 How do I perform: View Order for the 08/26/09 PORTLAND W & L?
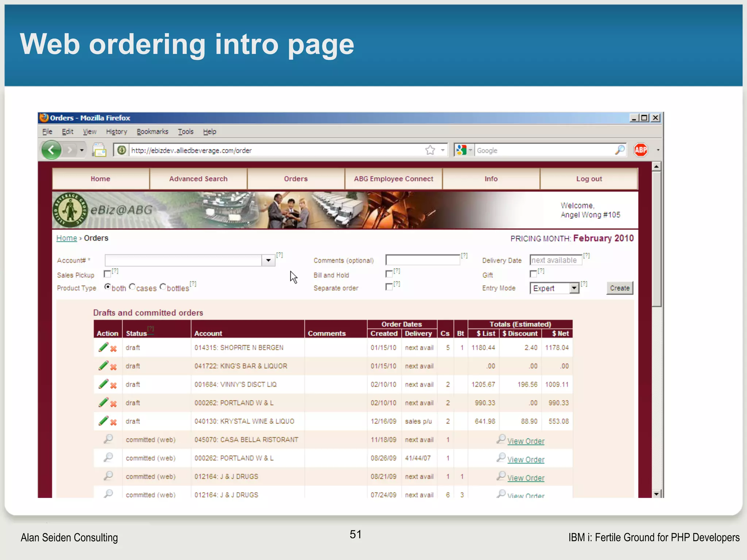[526, 459]
